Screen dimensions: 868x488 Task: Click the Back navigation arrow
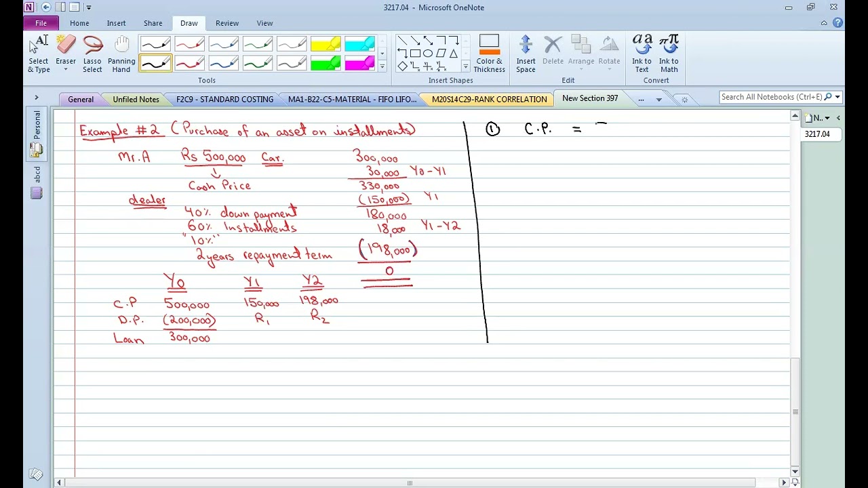click(46, 7)
